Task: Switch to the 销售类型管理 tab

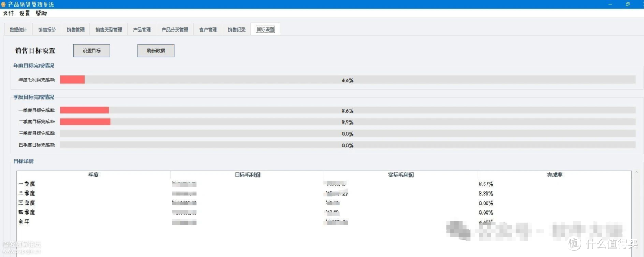Action: (x=109, y=30)
